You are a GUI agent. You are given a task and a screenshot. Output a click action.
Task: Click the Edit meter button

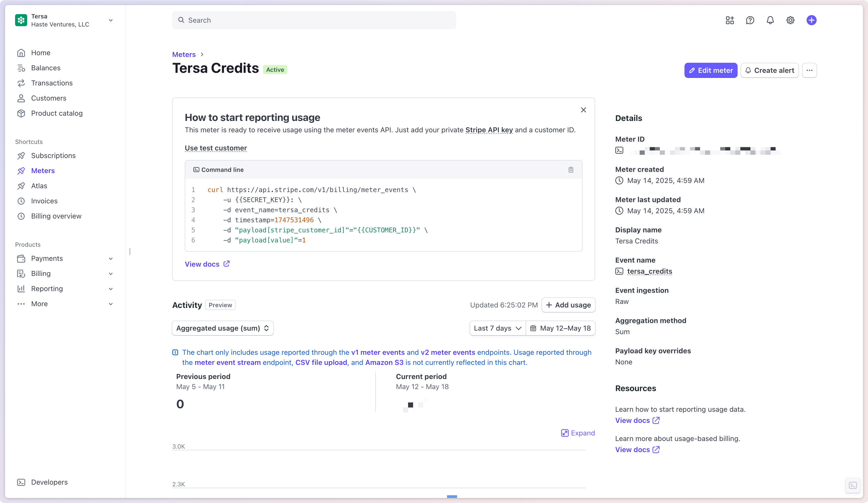(x=711, y=70)
